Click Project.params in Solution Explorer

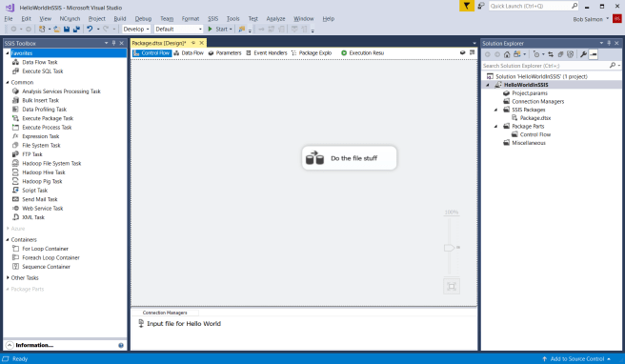[x=530, y=92]
